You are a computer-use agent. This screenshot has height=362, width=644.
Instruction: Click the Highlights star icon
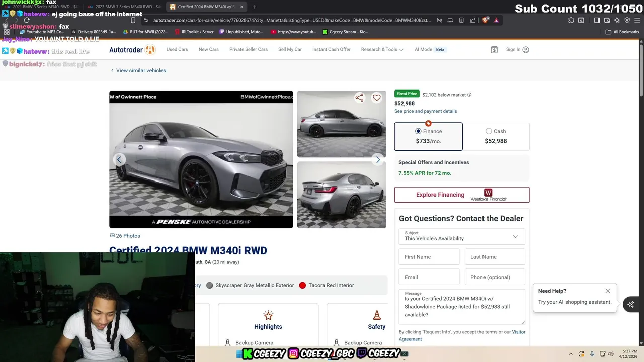(x=268, y=315)
